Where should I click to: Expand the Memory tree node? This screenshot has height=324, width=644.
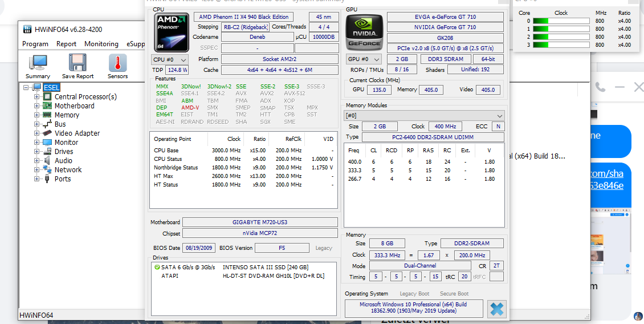[37, 115]
